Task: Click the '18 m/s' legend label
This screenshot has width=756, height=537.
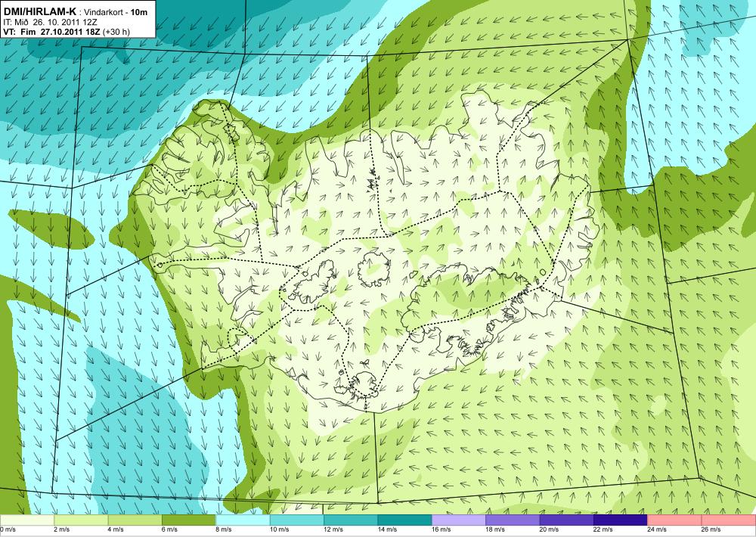Action: (496, 529)
